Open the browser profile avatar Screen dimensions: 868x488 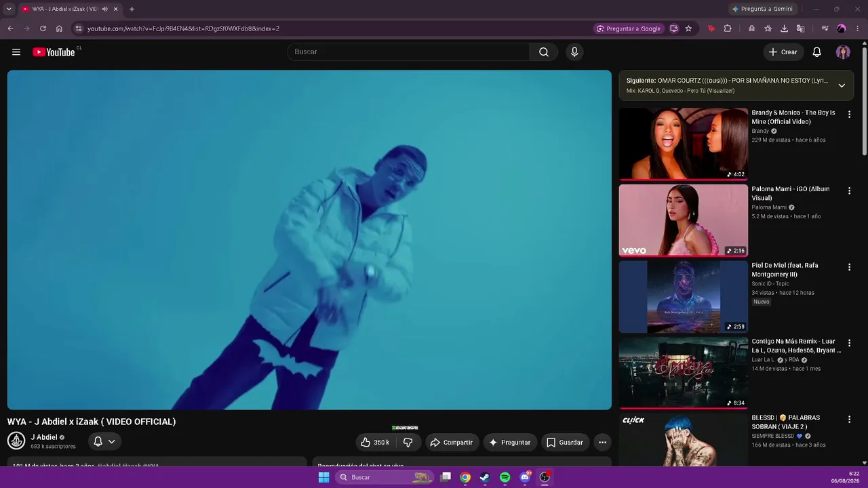click(x=841, y=28)
